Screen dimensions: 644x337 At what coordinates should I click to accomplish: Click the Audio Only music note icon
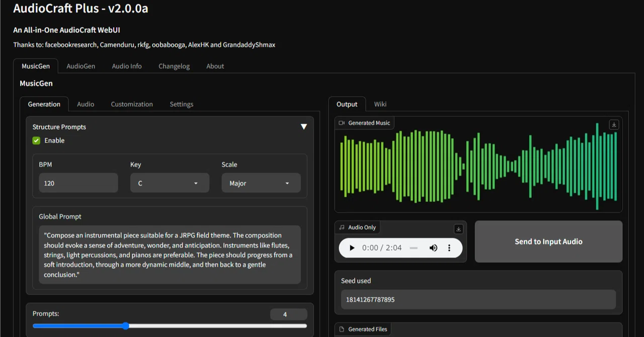click(x=342, y=227)
